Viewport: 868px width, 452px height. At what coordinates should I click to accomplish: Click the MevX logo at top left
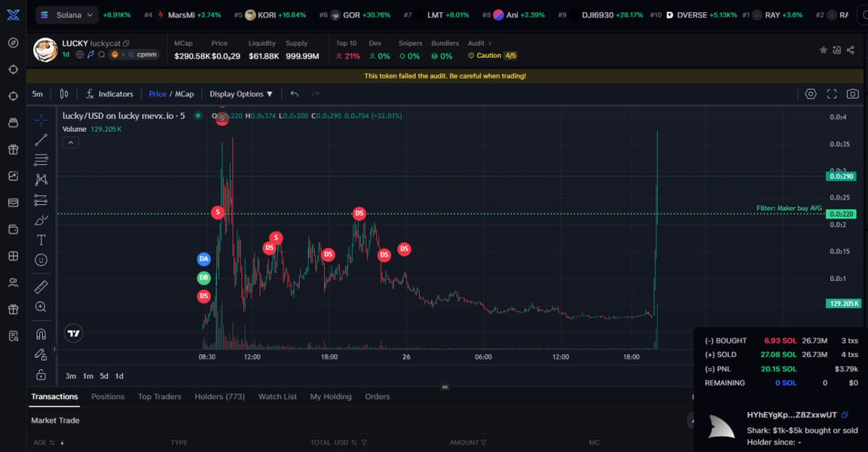[x=13, y=15]
